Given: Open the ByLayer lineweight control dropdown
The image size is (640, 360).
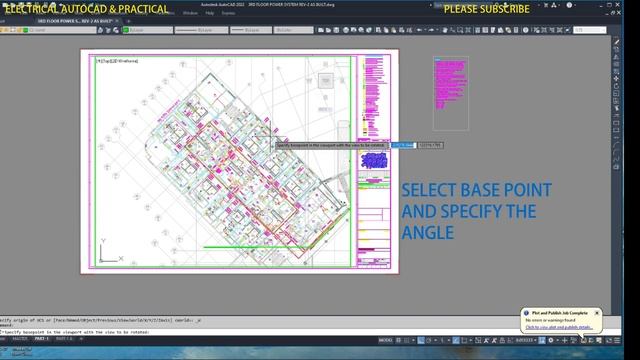Looking at the screenshot, I should click(251, 30).
